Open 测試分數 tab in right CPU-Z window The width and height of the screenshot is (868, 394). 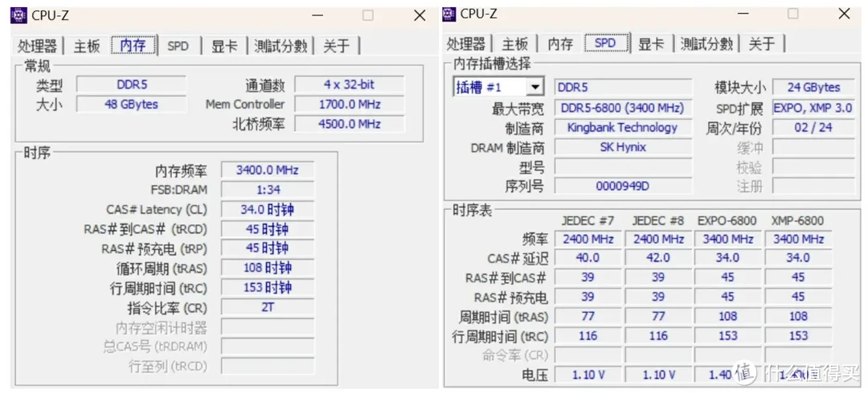[706, 43]
